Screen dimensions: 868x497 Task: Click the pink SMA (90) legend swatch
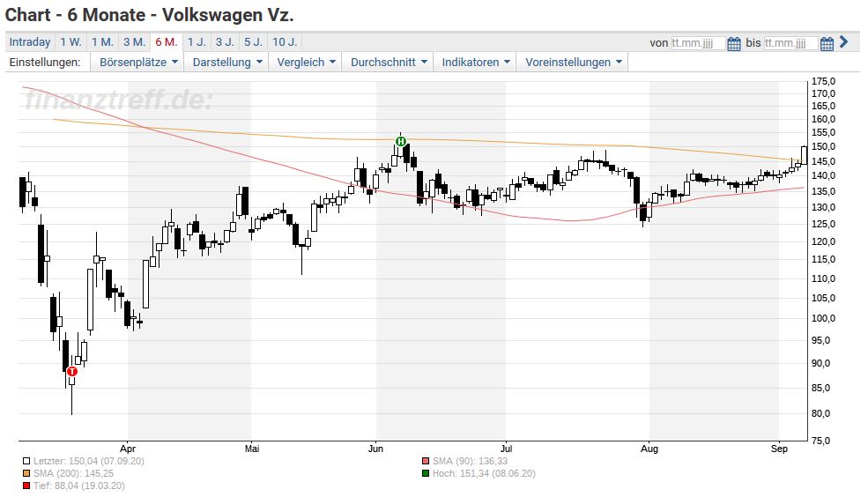(426, 461)
